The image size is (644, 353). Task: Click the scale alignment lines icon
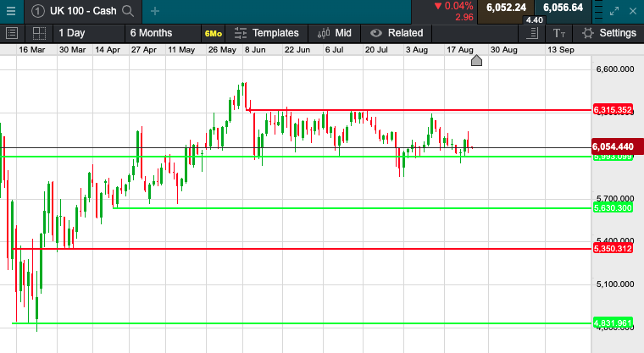(532, 33)
